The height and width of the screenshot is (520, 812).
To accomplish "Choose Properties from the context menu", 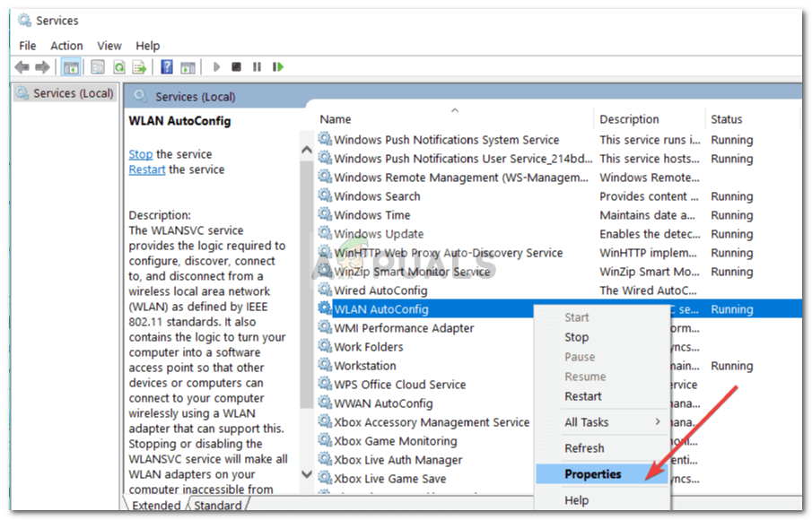I will [x=599, y=473].
